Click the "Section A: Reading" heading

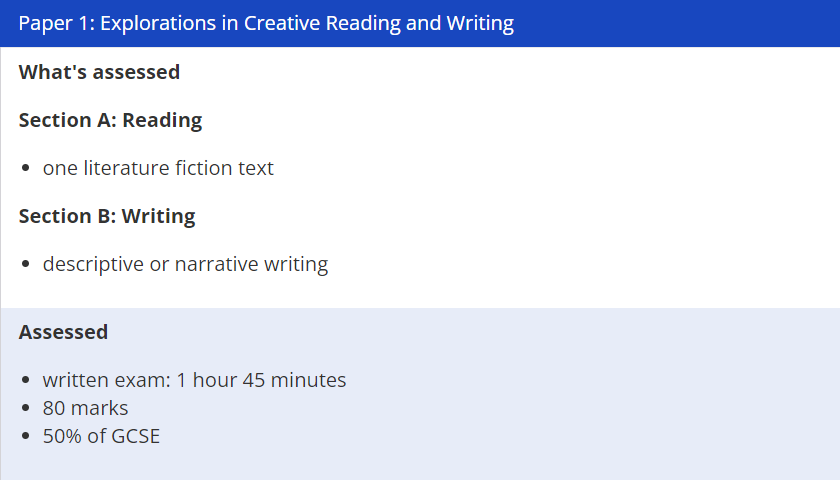110,120
